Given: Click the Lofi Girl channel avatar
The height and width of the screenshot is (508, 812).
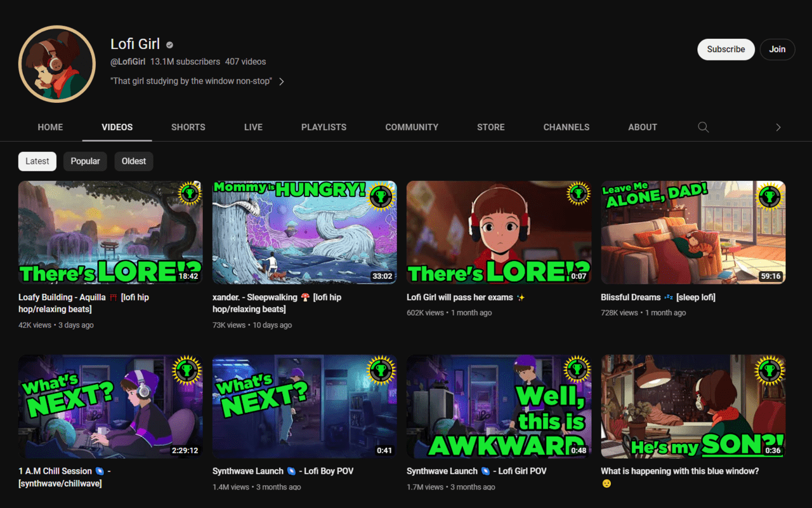Looking at the screenshot, I should (58, 63).
